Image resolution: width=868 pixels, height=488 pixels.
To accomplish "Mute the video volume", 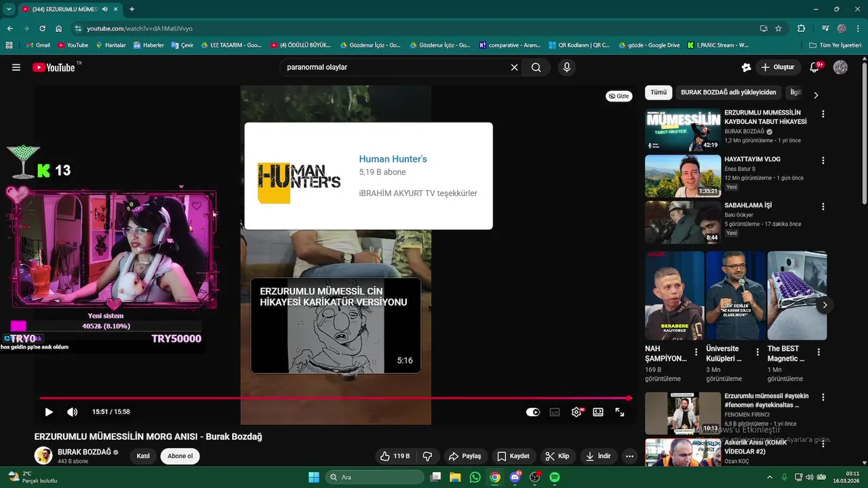I will [x=72, y=411].
